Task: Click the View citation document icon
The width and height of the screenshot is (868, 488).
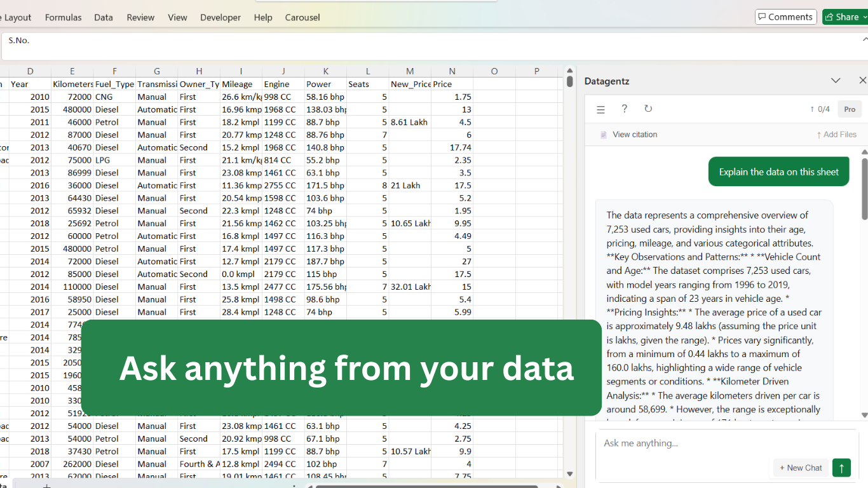Action: [603, 134]
